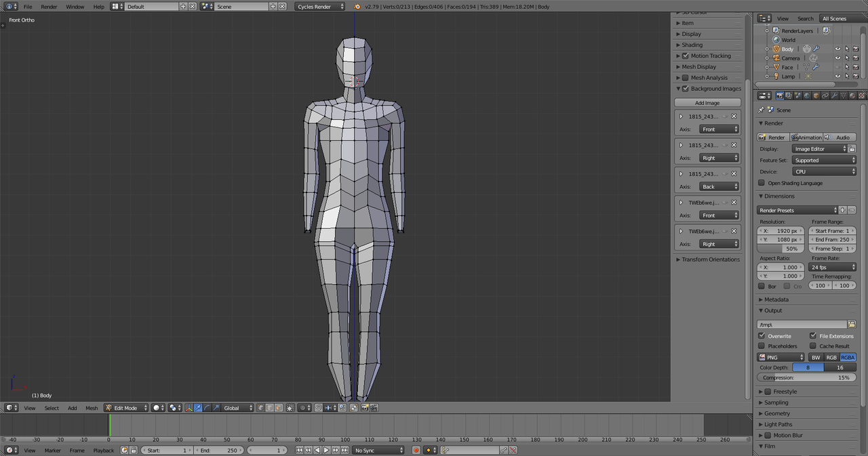Select face select mode icon

(x=279, y=408)
